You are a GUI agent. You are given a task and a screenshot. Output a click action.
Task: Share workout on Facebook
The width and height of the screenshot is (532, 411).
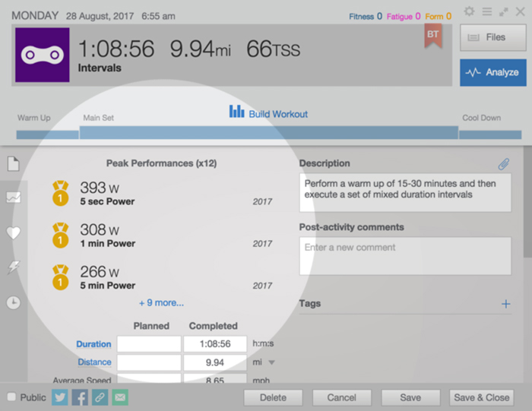[80, 397]
